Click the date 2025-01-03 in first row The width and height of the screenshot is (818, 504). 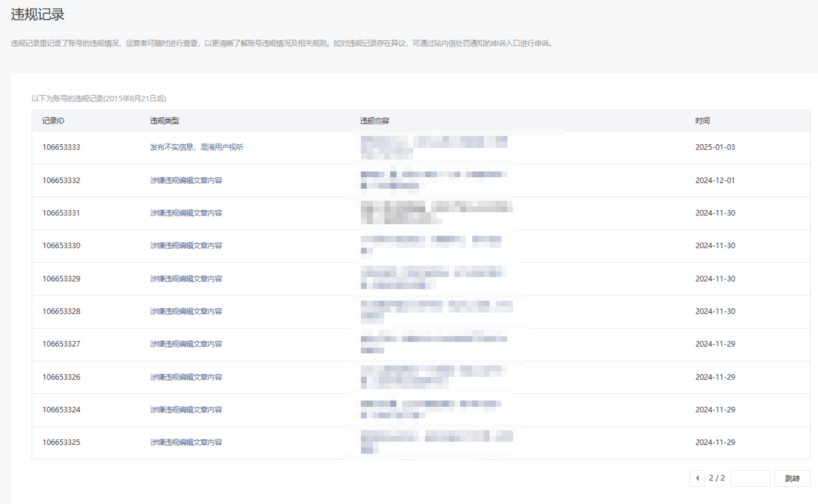pyautogui.click(x=715, y=147)
